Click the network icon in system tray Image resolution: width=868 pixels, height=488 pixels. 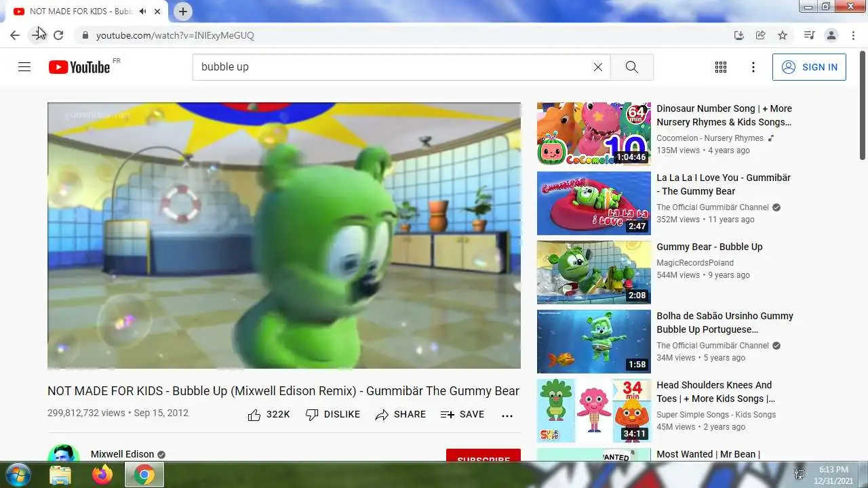[x=800, y=475]
